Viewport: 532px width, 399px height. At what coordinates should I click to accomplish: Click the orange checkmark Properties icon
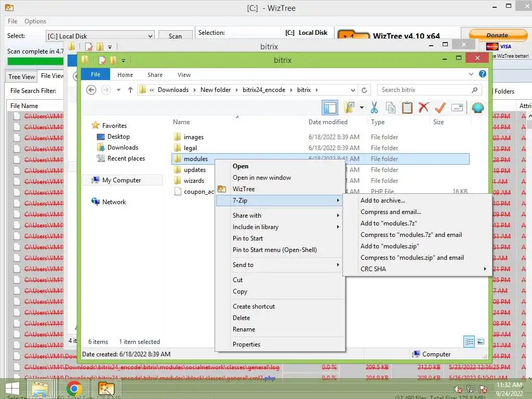point(440,108)
